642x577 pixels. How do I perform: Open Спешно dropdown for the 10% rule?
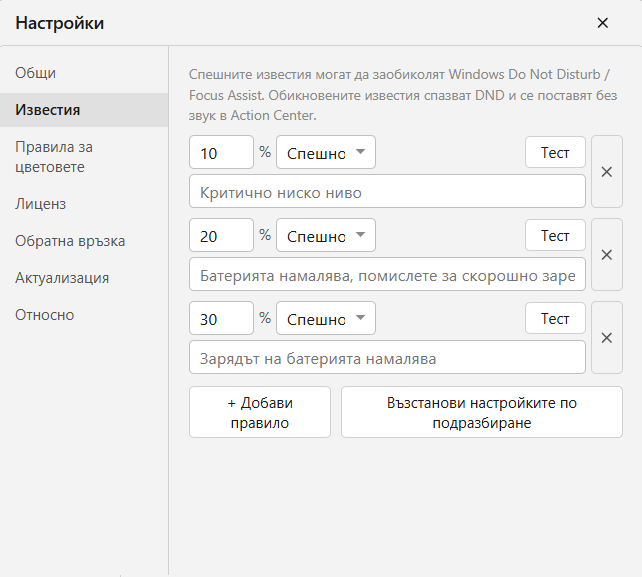click(326, 152)
